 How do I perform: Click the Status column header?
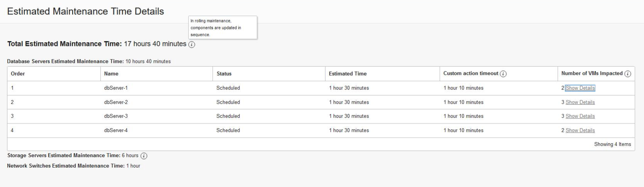tap(224, 74)
